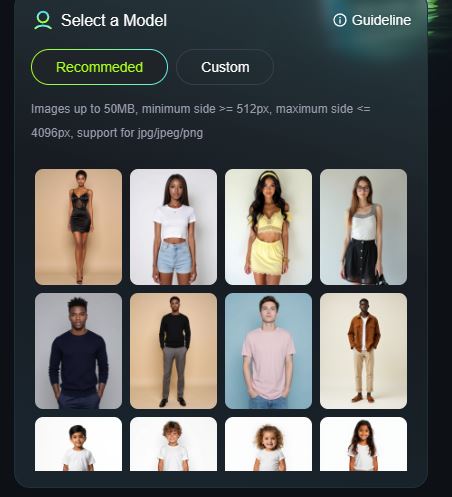The width and height of the screenshot is (452, 497).
Task: Choose the dark-haired boy in white tee
Action: 78,444
